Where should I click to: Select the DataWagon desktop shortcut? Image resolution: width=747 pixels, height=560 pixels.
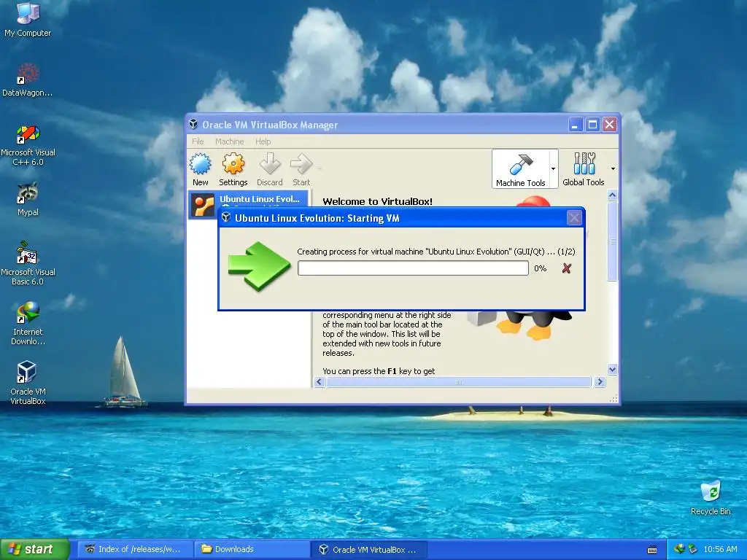(28, 79)
